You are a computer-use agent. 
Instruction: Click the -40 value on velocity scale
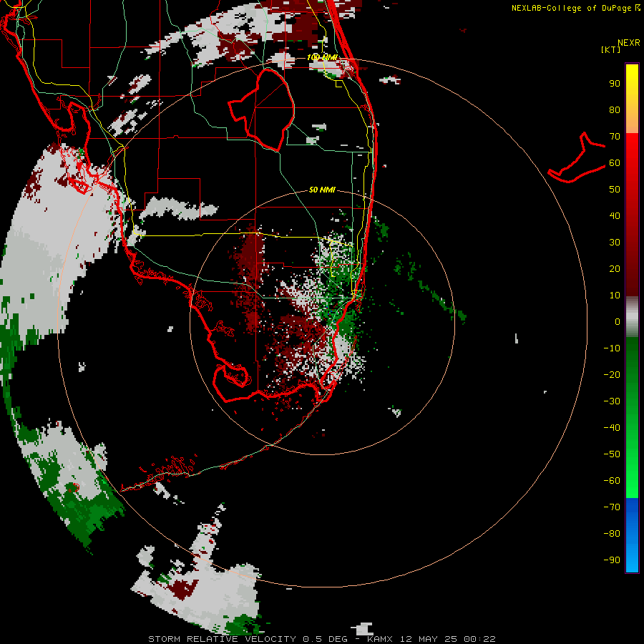pos(612,428)
